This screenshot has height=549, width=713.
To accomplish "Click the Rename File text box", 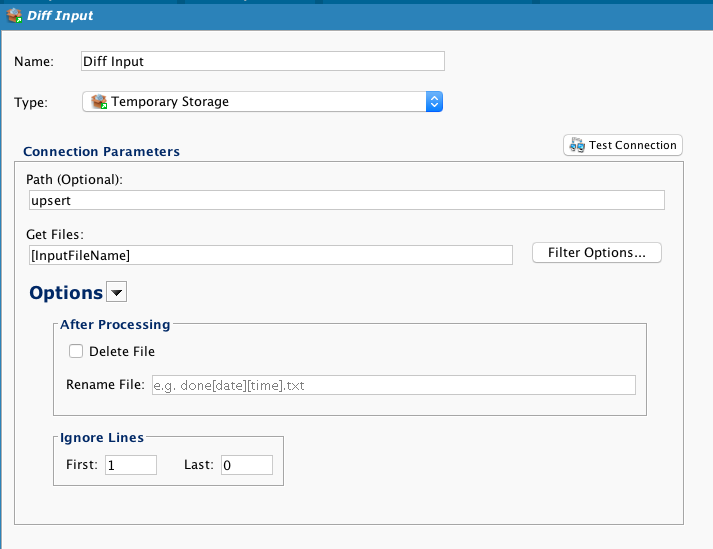I will point(392,385).
